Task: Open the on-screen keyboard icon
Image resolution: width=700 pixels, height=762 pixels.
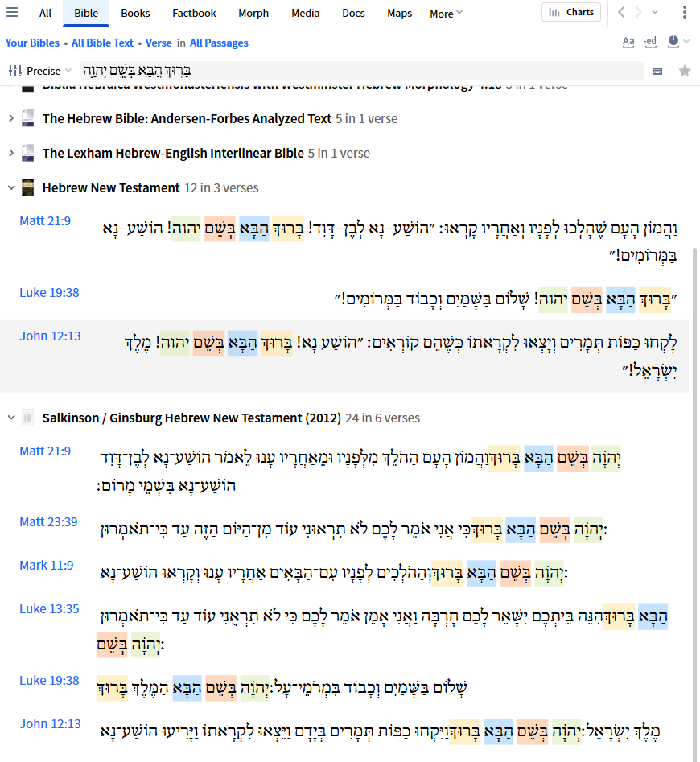Action: click(657, 72)
